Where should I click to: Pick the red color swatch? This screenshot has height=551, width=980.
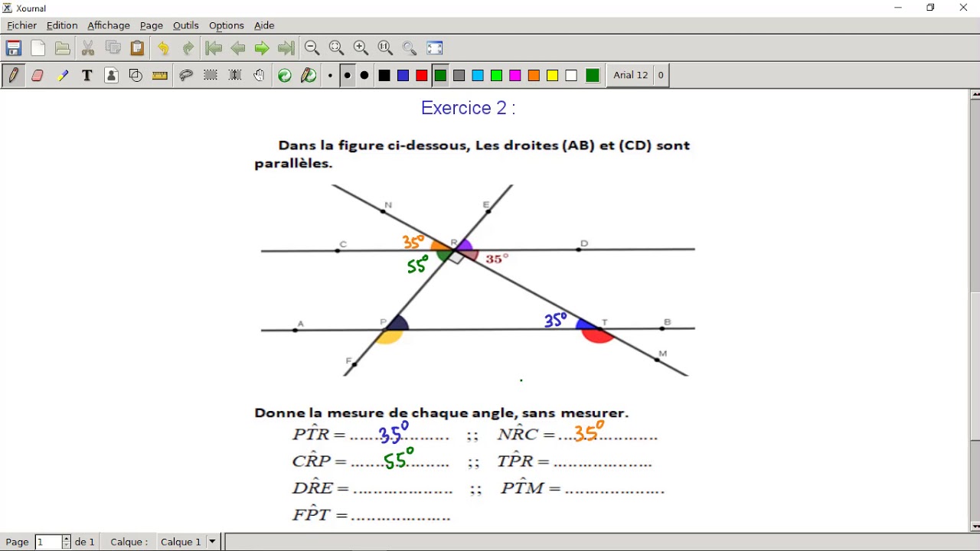[422, 75]
